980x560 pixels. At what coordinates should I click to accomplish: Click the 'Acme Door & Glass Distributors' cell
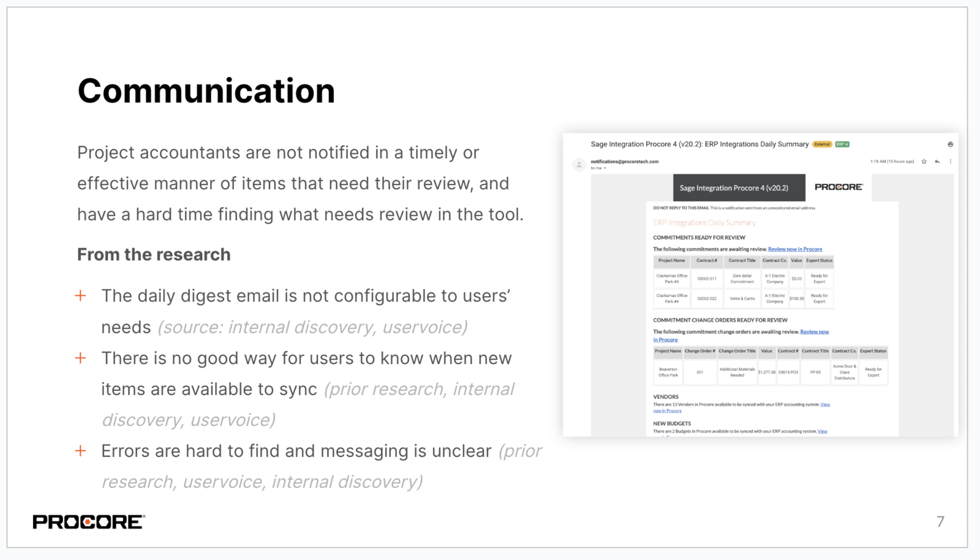[845, 372]
